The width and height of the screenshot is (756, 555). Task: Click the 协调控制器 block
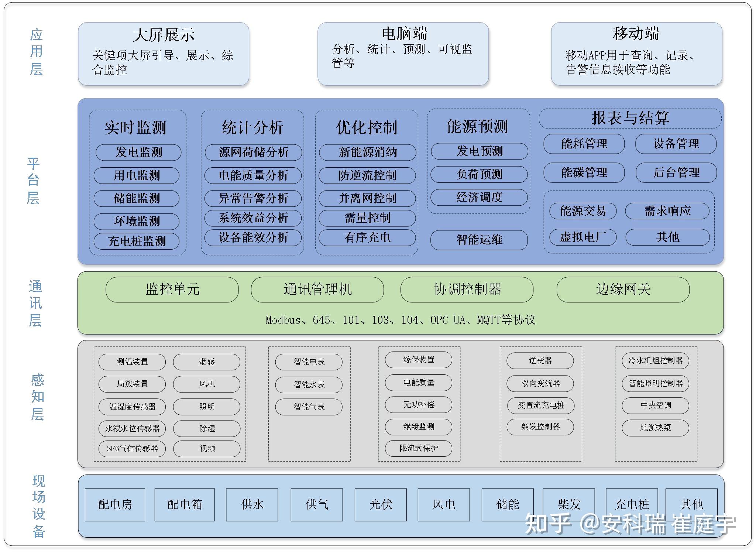point(467,290)
